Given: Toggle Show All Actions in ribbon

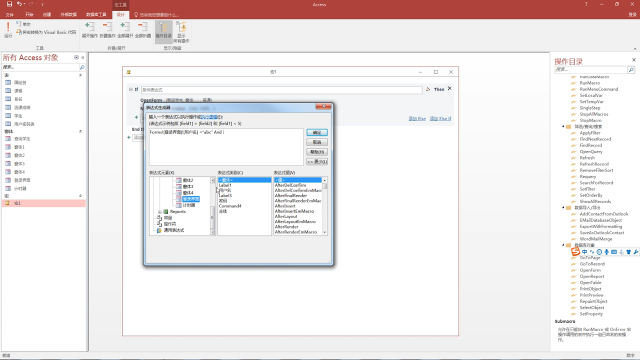Looking at the screenshot, I should tap(181, 31).
